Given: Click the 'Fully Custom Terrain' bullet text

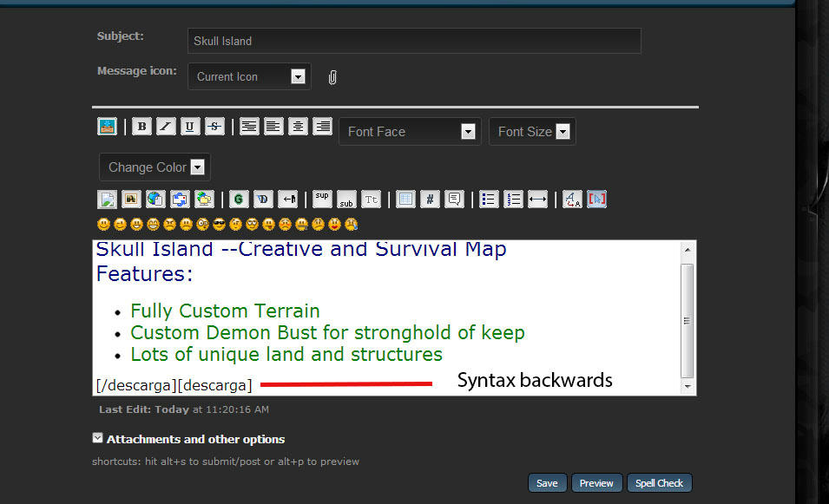Looking at the screenshot, I should coord(225,311).
